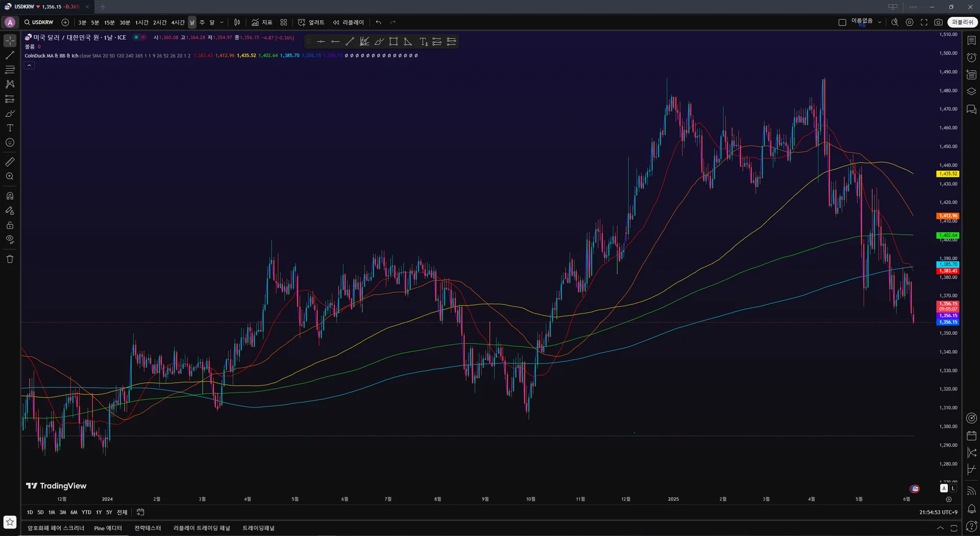This screenshot has width=980, height=536.
Task: Click the 퍼블리쉬 publish button
Action: pyautogui.click(x=963, y=22)
